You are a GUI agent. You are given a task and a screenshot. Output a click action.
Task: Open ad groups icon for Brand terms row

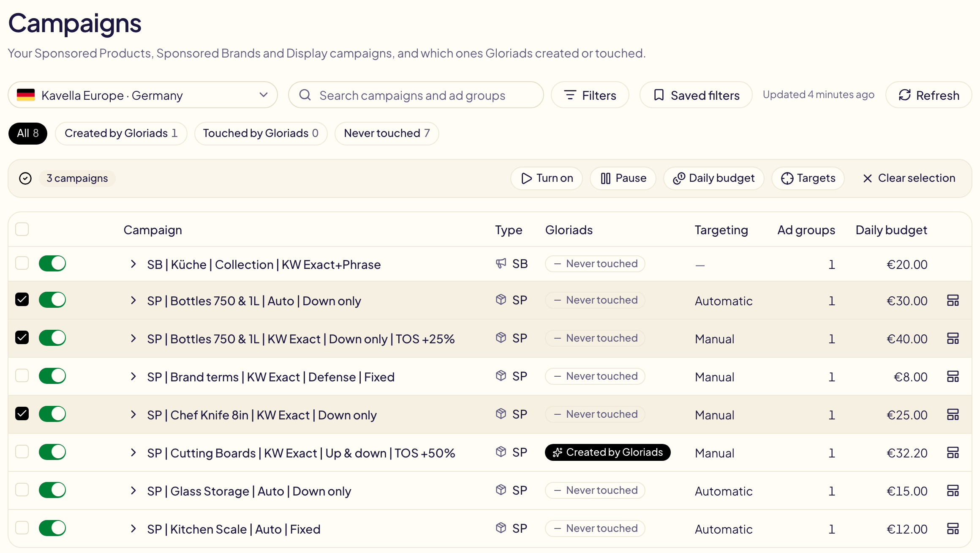point(953,376)
